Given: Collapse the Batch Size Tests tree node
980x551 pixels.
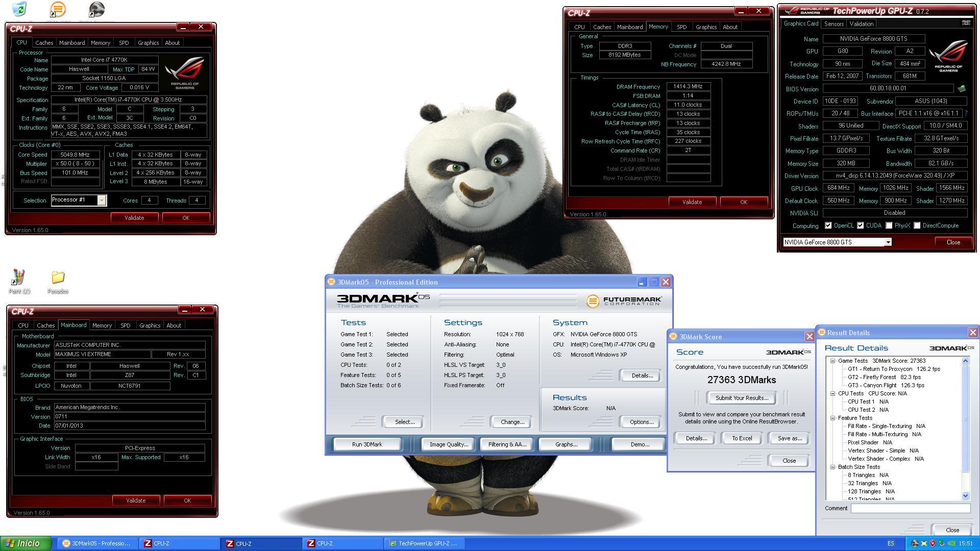Looking at the screenshot, I should pos(832,467).
